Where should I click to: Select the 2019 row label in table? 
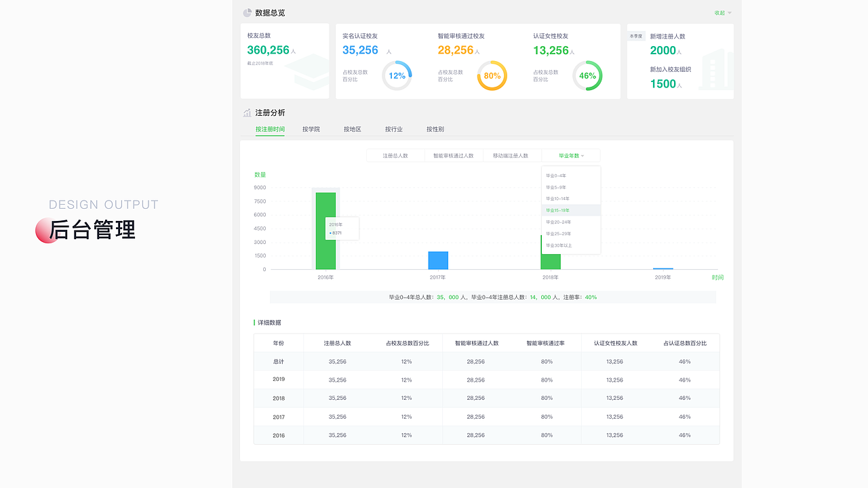coord(279,380)
